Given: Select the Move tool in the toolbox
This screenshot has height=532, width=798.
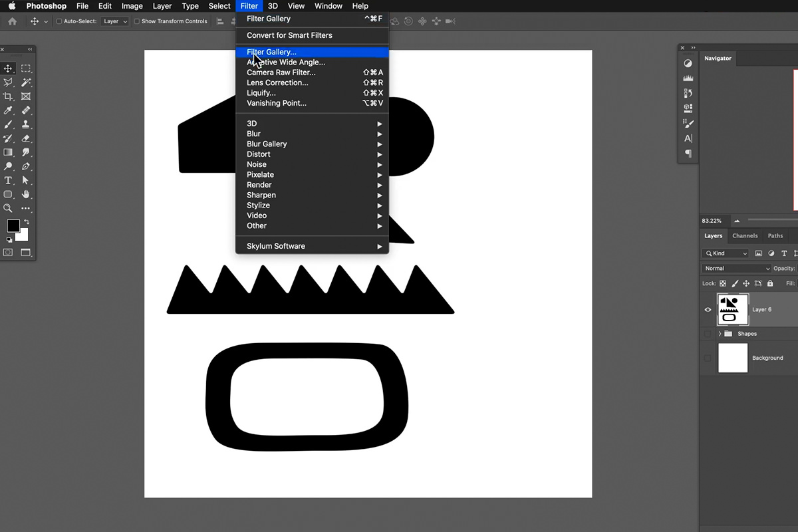Looking at the screenshot, I should click(x=8, y=68).
